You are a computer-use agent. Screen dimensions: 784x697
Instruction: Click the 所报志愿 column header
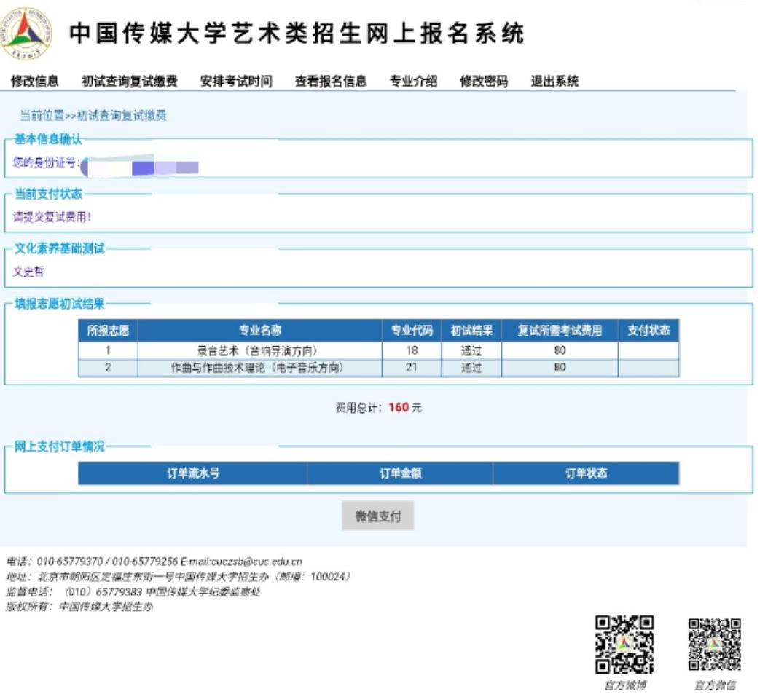108,330
